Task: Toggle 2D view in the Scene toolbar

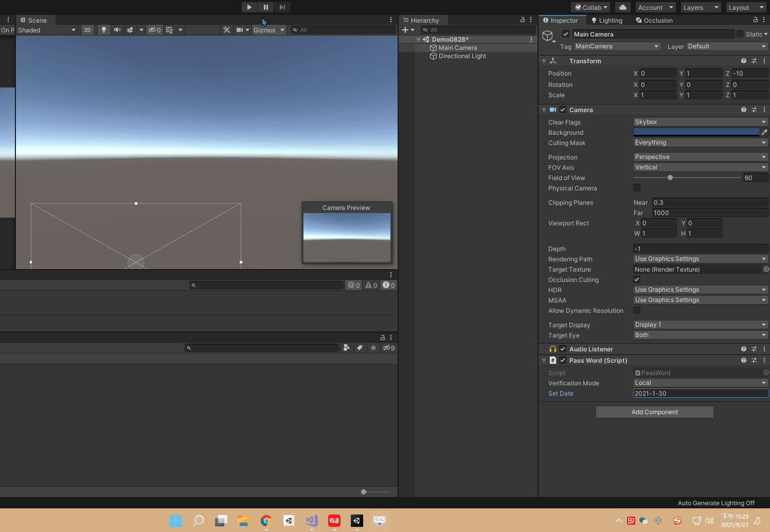Action: [87, 30]
